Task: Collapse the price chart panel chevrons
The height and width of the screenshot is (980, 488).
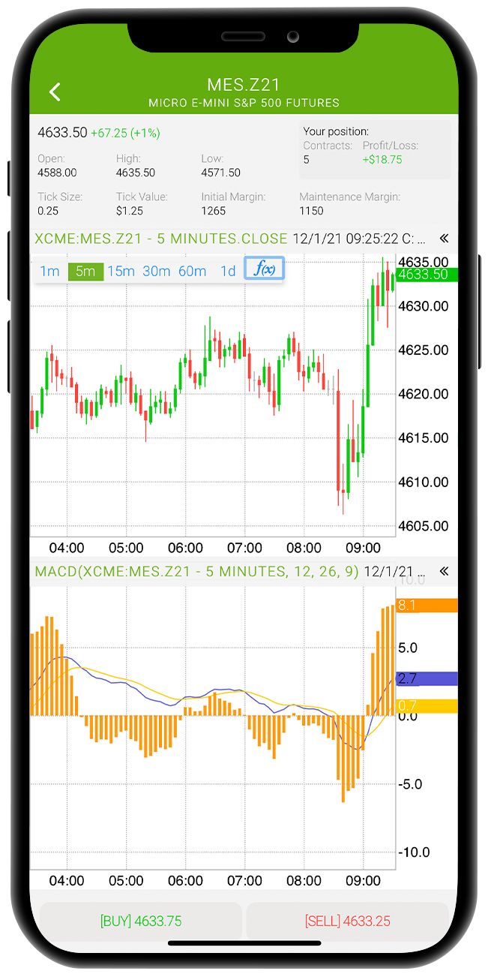Action: (x=444, y=239)
